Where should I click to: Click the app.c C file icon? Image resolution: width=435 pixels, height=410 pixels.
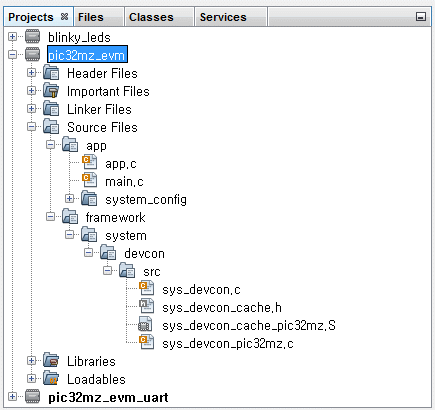click(90, 163)
